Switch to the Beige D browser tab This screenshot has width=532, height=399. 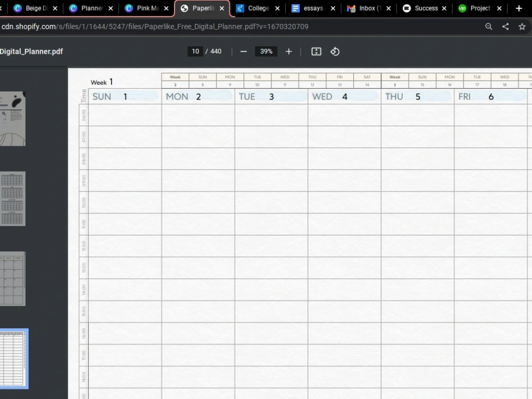pos(31,8)
